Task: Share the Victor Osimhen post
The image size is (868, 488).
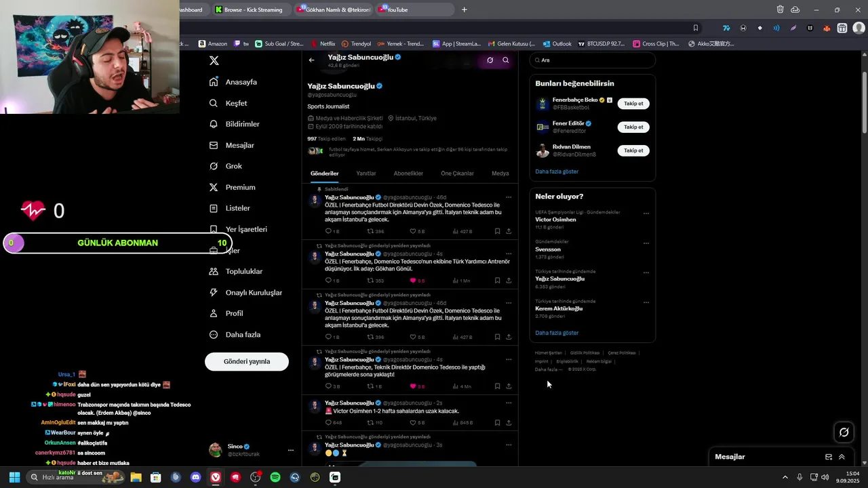Action: tap(509, 423)
